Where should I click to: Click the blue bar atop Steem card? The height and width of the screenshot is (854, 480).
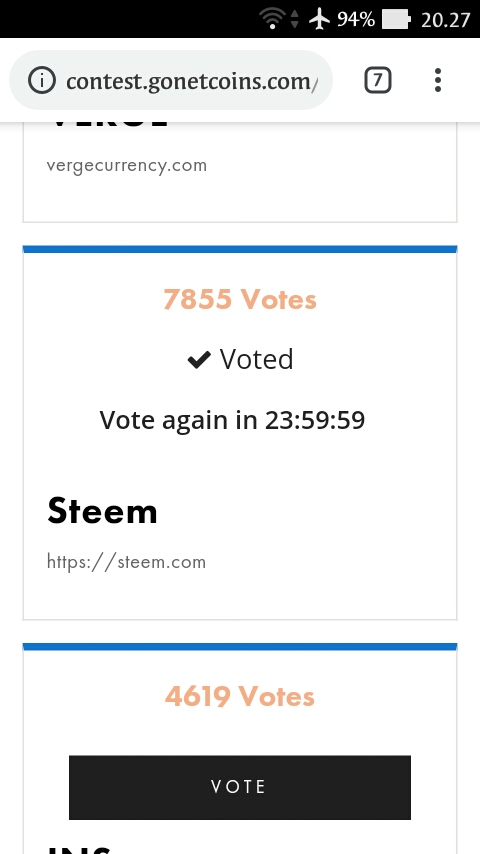click(240, 249)
